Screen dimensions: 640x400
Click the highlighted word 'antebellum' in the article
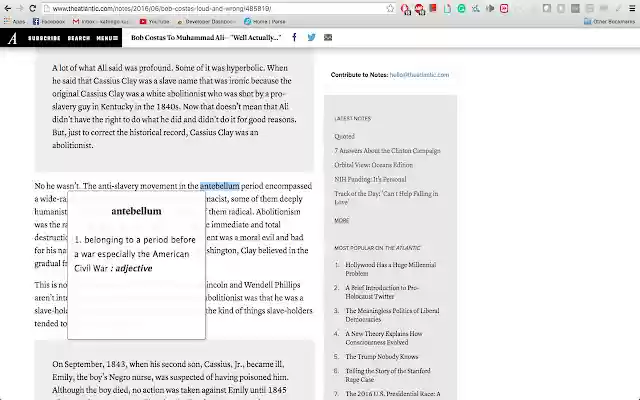click(x=220, y=186)
